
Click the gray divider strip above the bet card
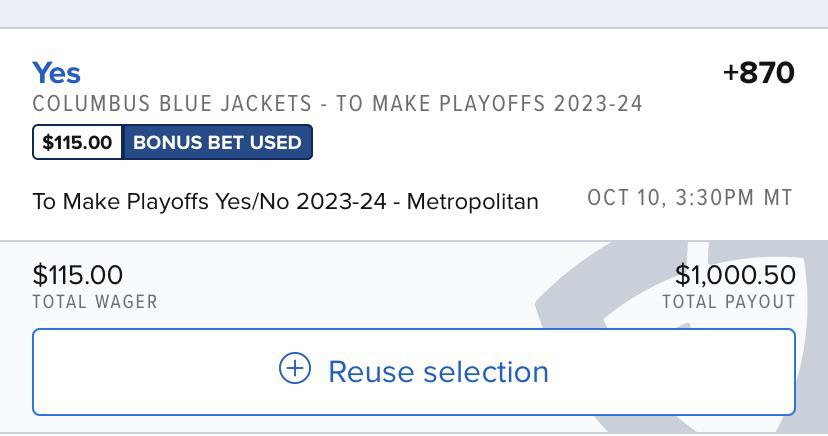pos(414,14)
